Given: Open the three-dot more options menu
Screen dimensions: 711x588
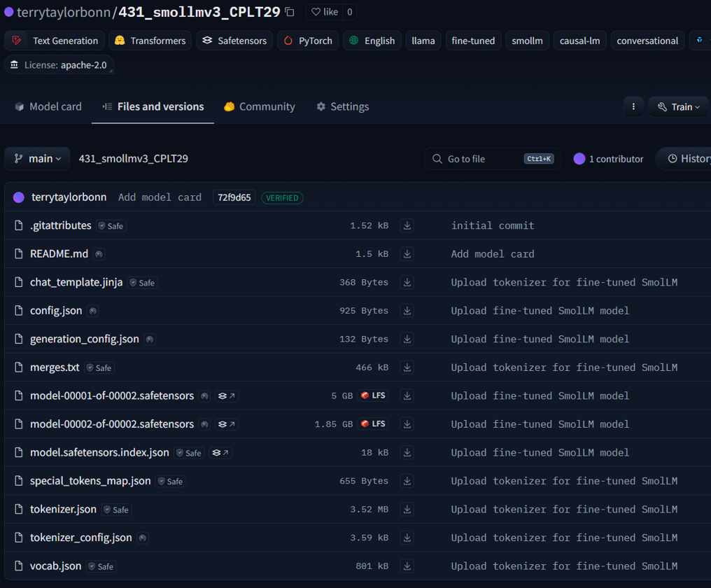Looking at the screenshot, I should [633, 106].
